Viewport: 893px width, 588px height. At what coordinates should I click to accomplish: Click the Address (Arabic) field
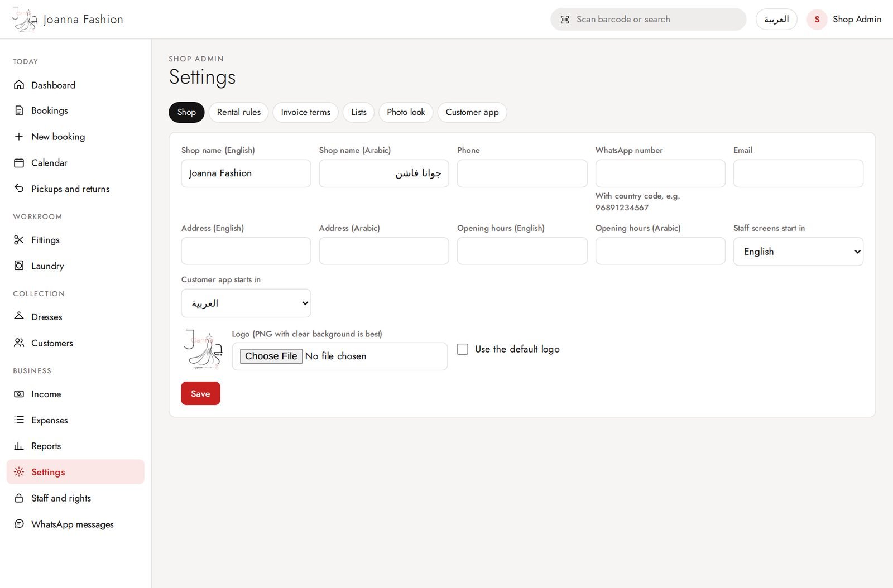384,251
